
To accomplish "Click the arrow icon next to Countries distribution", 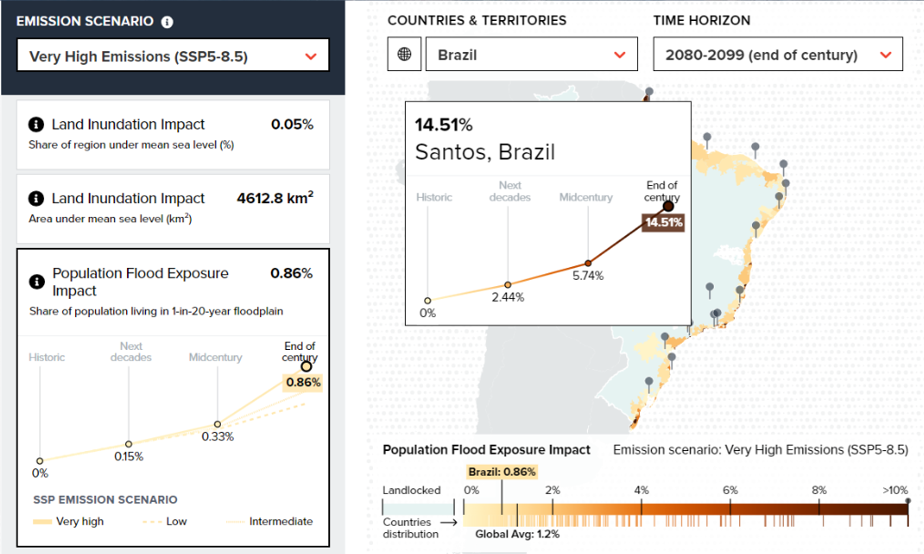I will coord(449,522).
